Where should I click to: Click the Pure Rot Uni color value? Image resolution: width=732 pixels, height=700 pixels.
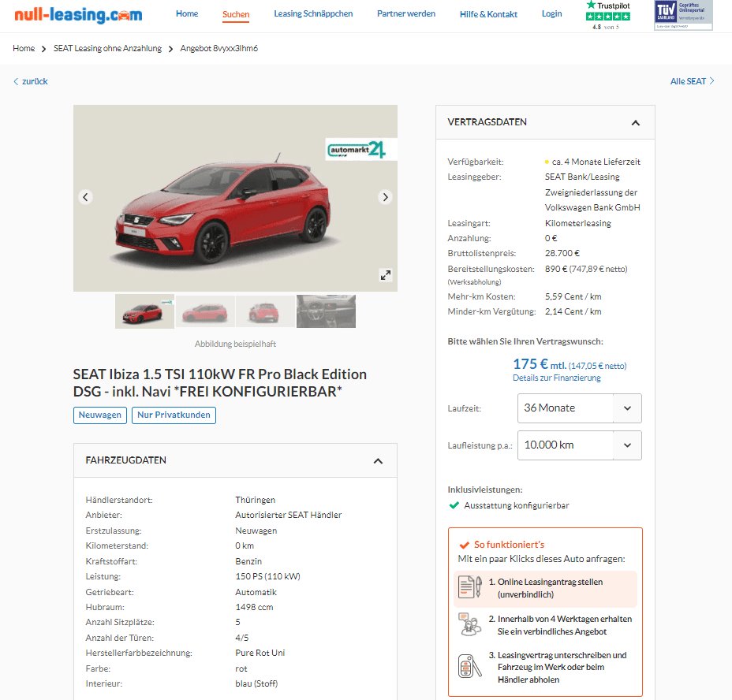[x=260, y=653]
